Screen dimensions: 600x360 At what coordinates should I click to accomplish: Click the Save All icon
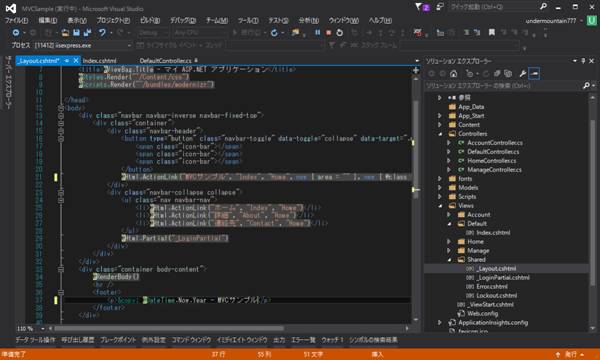(87, 33)
